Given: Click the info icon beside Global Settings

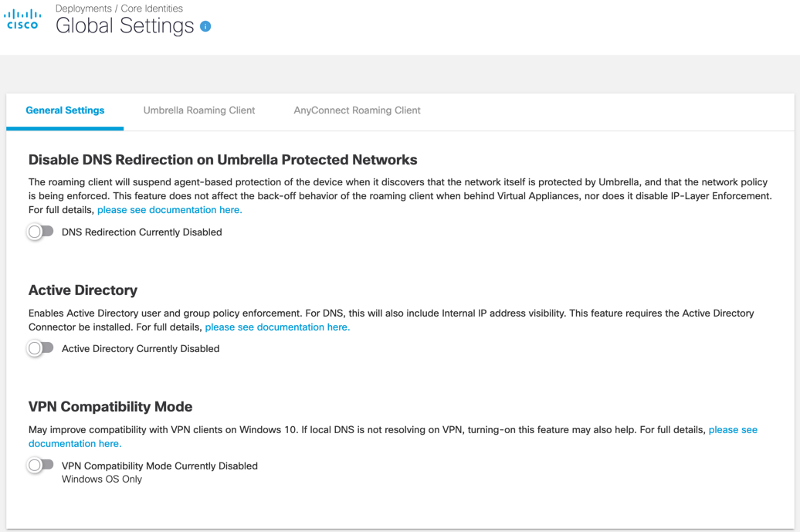Looking at the screenshot, I should [x=205, y=26].
